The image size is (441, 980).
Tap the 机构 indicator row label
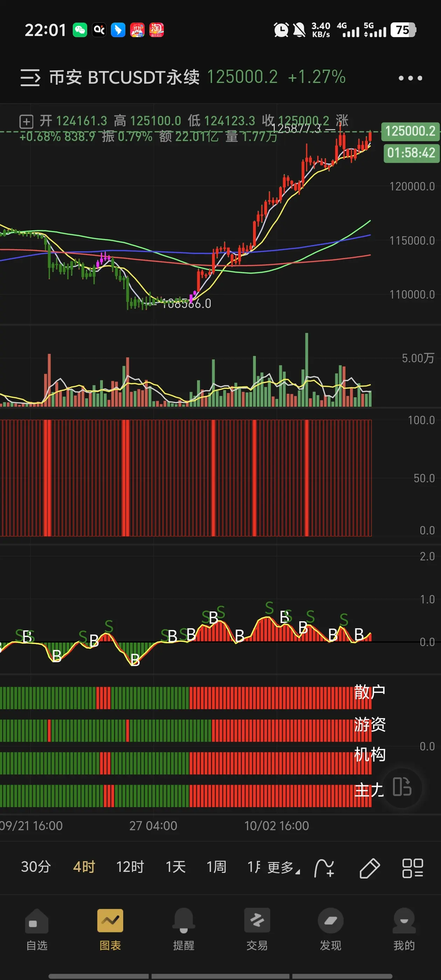pyautogui.click(x=370, y=754)
